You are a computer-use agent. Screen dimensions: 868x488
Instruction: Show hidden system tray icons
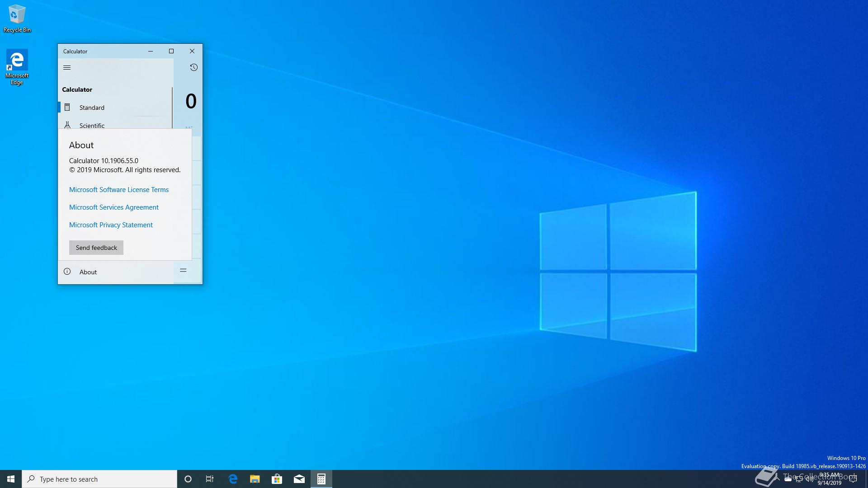click(778, 479)
